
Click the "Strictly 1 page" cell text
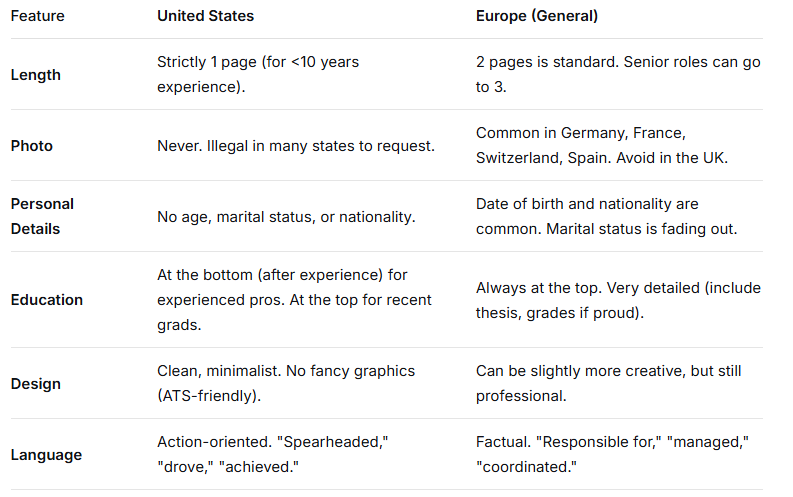point(257,74)
